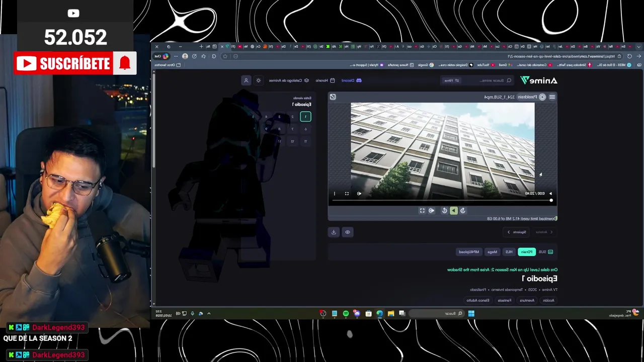Open Otros favoritos bookmarks folder
Viewport: 644px width, 362px height.
pyautogui.click(x=168, y=65)
